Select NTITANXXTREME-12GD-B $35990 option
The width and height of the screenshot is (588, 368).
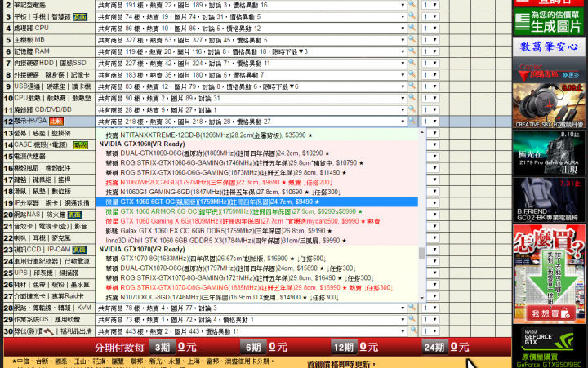coord(257,135)
